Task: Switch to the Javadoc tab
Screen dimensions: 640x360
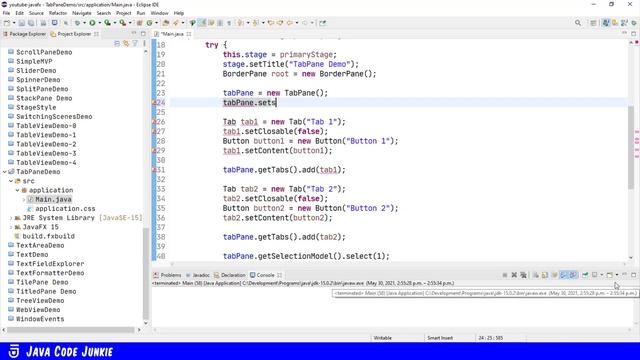Action: point(198,275)
